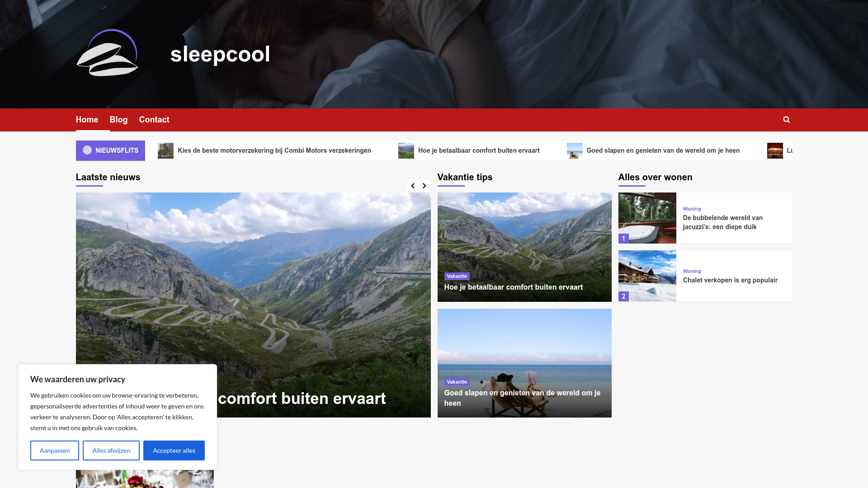Click the sleepcool site title
Viewport: 868px width, 488px height.
pyautogui.click(x=220, y=54)
